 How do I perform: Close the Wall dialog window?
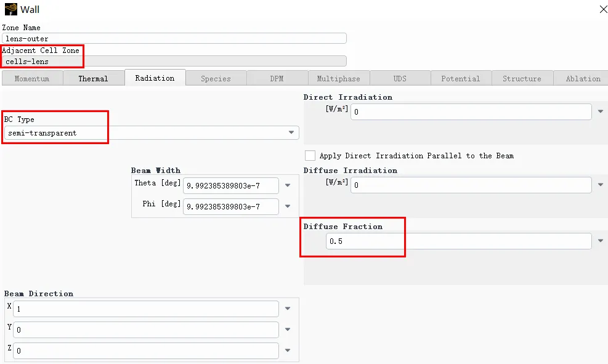[x=602, y=9]
